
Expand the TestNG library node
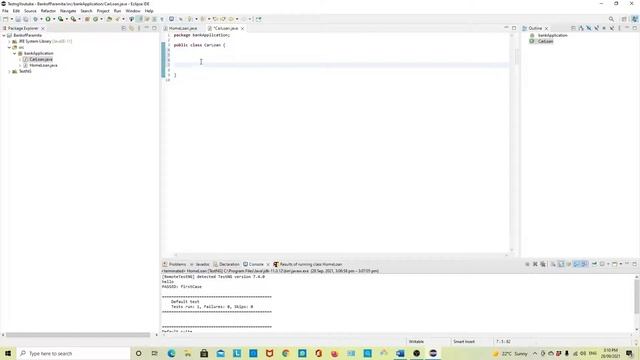coord(9,71)
